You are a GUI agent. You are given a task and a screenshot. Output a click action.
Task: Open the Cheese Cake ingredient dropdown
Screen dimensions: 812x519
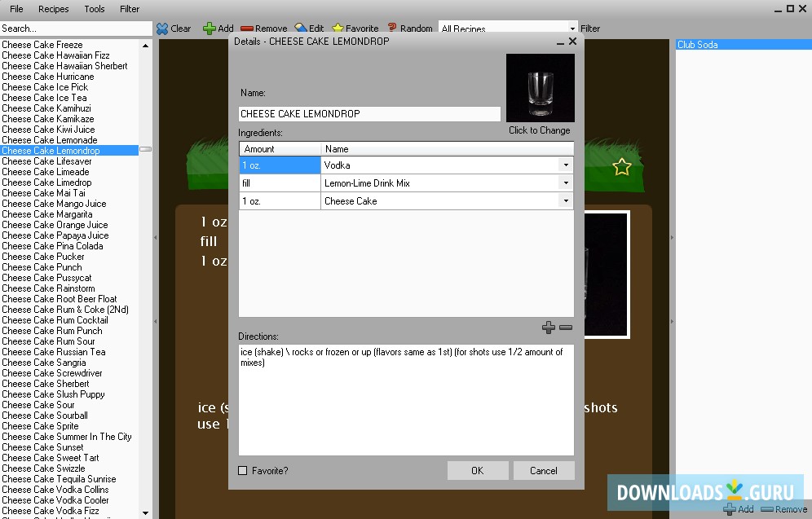[566, 200]
